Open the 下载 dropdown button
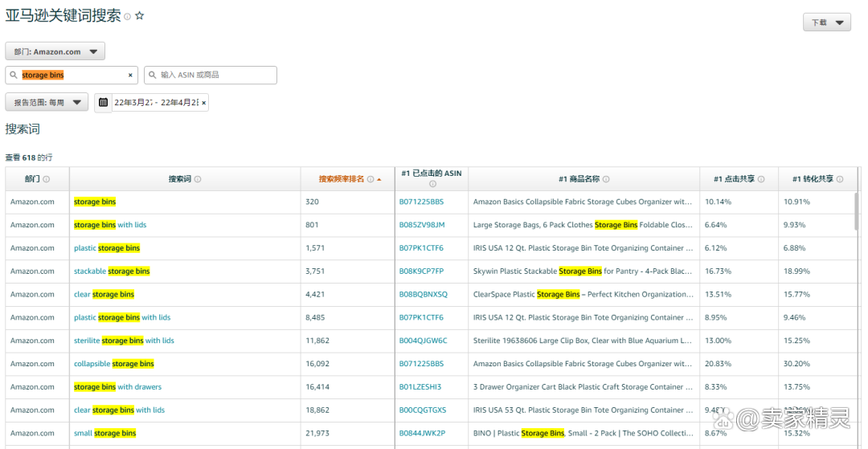Screen dimensions: 868x449 (827, 22)
